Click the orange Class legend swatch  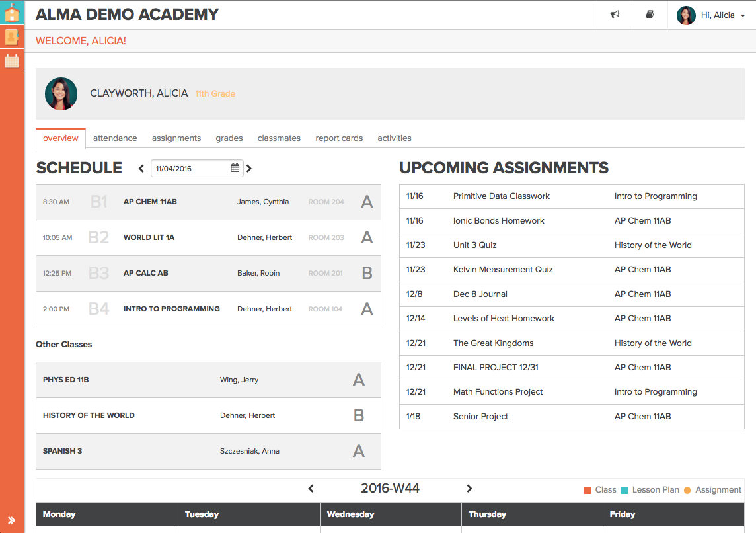coord(587,490)
